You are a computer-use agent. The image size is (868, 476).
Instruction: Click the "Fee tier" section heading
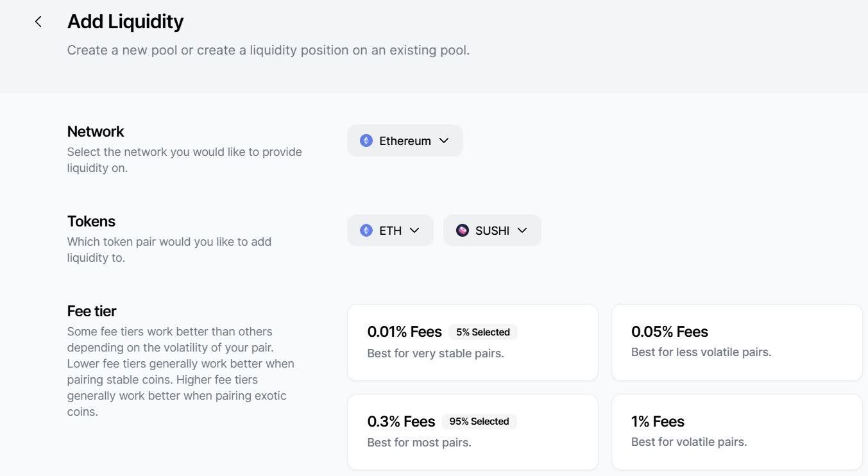[x=92, y=311]
